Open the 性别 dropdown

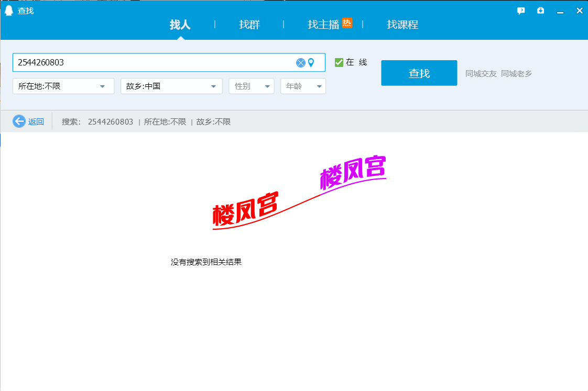pos(251,86)
